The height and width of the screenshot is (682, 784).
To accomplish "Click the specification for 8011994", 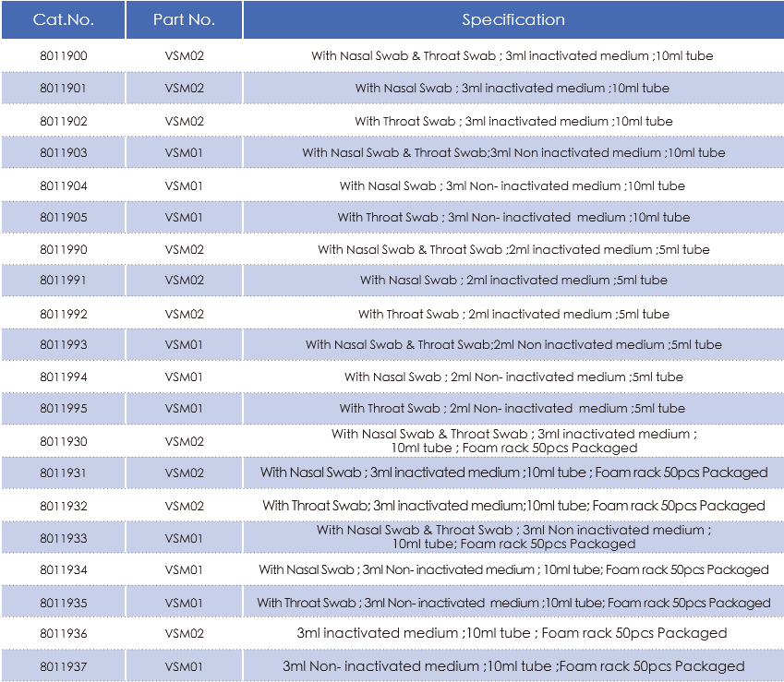I will 513,377.
